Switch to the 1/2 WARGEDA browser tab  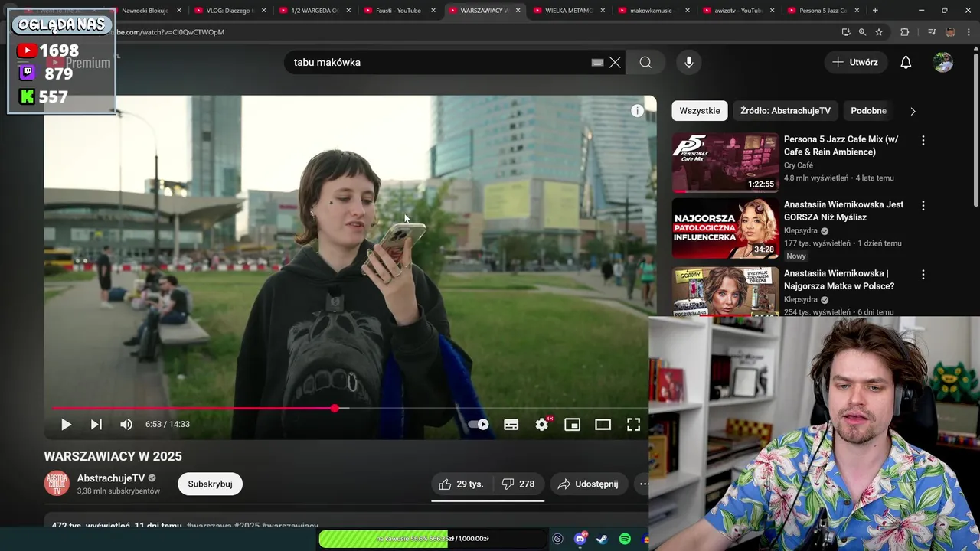tap(315, 11)
